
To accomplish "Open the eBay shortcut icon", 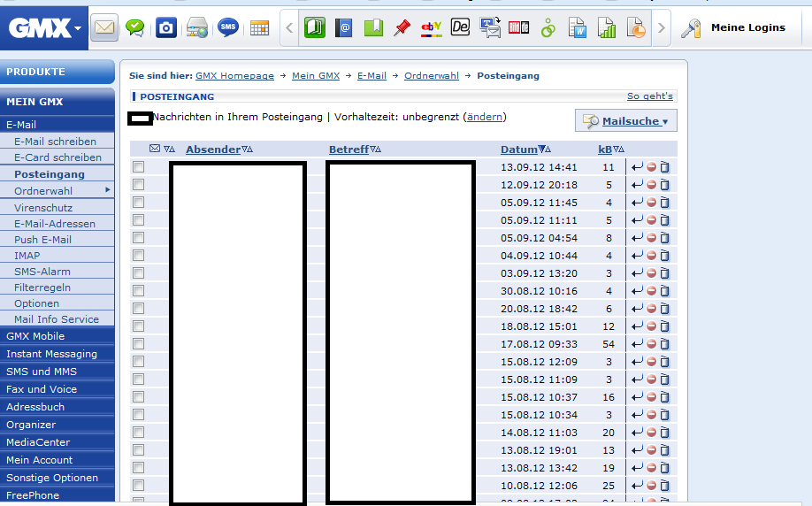I will click(x=431, y=28).
